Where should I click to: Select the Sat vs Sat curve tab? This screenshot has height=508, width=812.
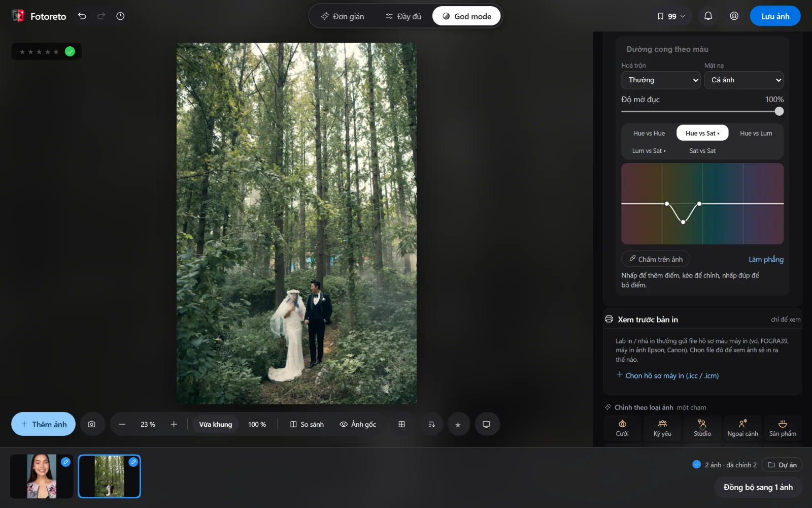click(x=702, y=151)
